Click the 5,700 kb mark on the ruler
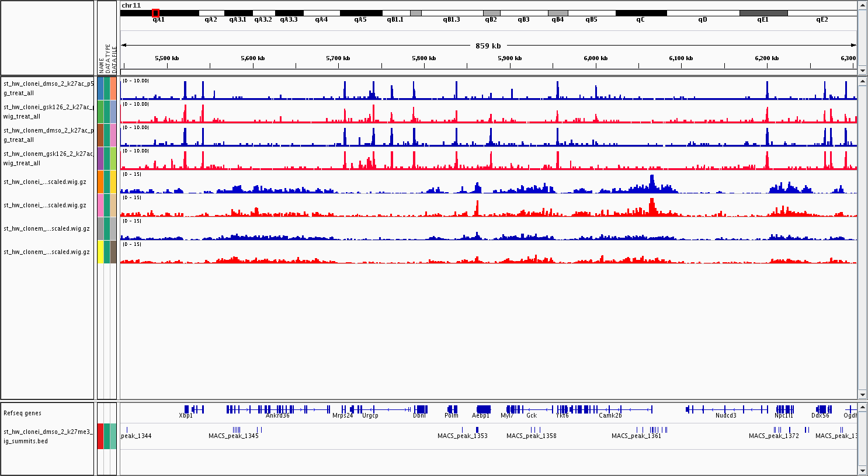 (338, 58)
